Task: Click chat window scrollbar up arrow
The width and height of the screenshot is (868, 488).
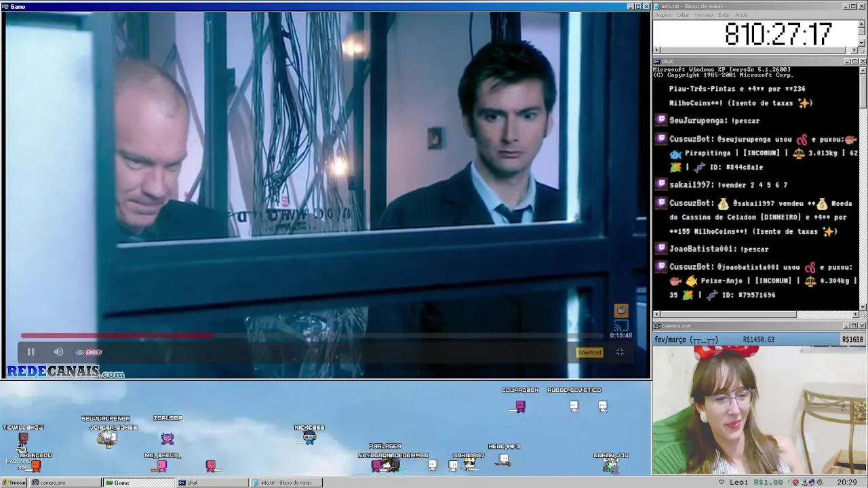Action: click(863, 70)
